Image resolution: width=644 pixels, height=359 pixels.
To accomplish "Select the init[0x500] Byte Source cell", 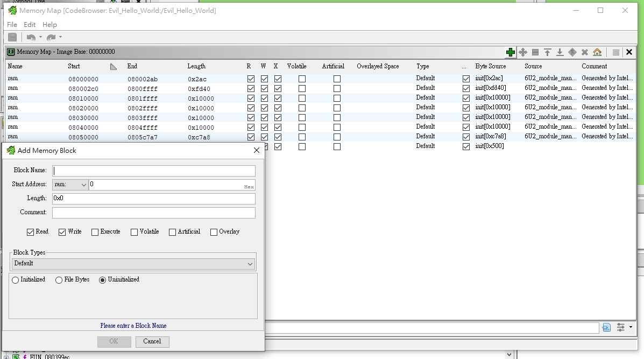I will pyautogui.click(x=490, y=146).
